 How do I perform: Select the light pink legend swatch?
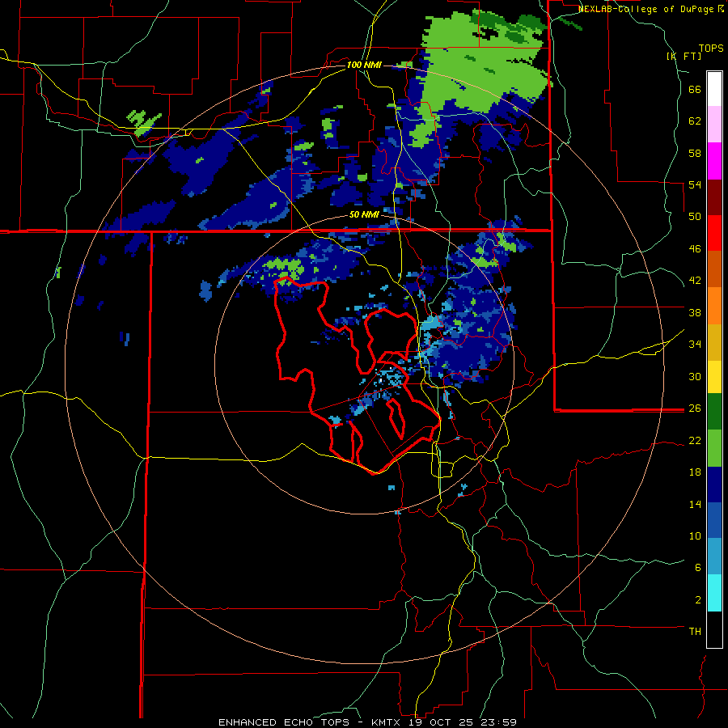(x=714, y=125)
